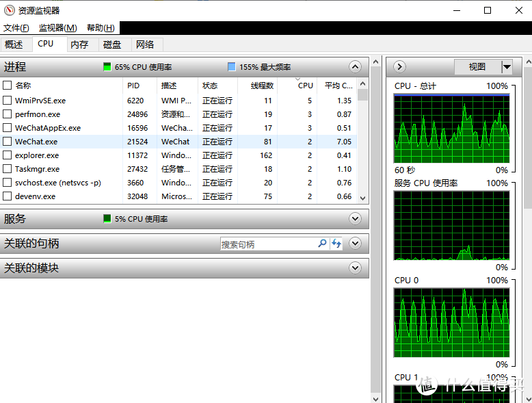Click the green CPU usage indicator in 进程 header
Image resolution: width=532 pixels, height=403 pixels.
coord(107,67)
